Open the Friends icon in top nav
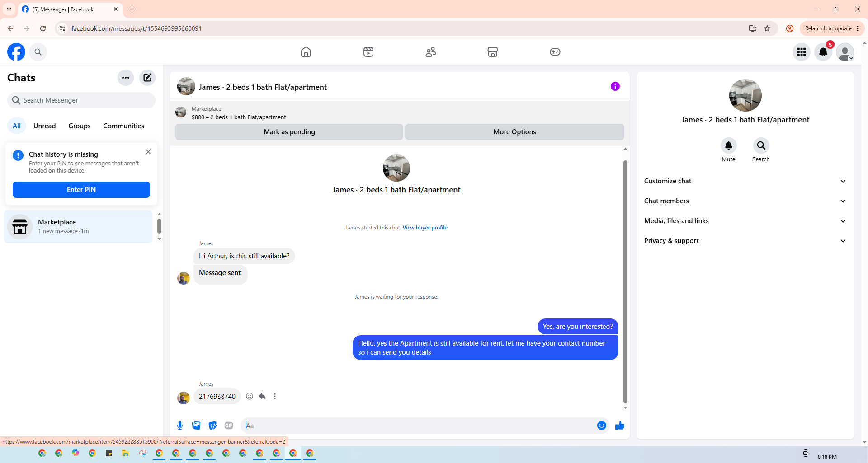Screen dimensions: 868x463 pos(431,52)
